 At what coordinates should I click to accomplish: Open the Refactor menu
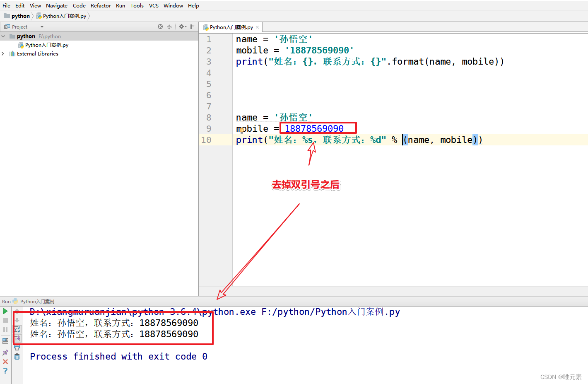(100, 5)
